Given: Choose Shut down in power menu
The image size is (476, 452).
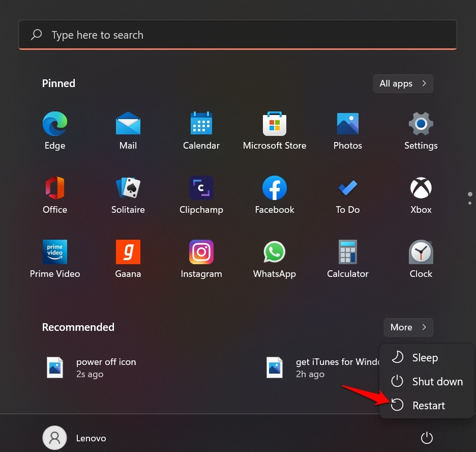Looking at the screenshot, I should pyautogui.click(x=427, y=381).
